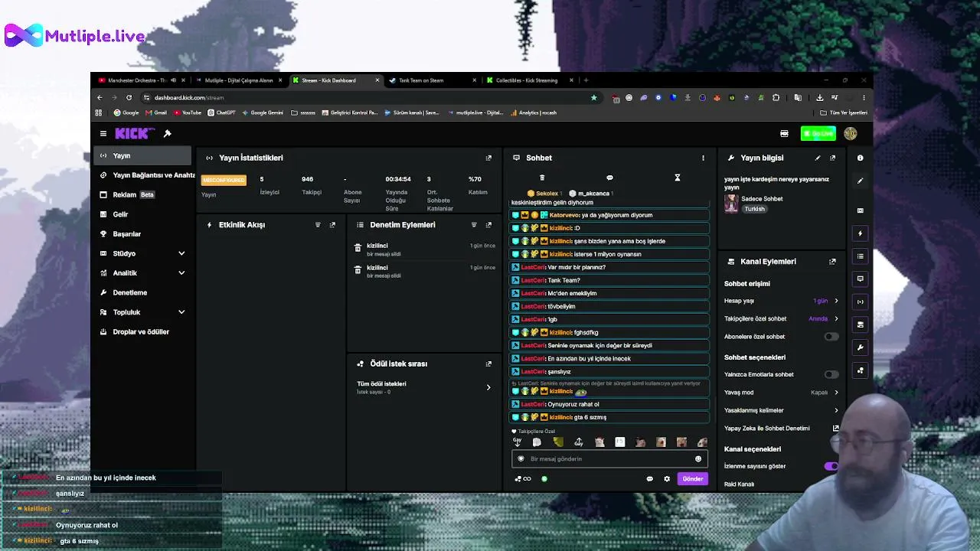
Task: Reload the page with browser refresh button
Action: click(129, 98)
